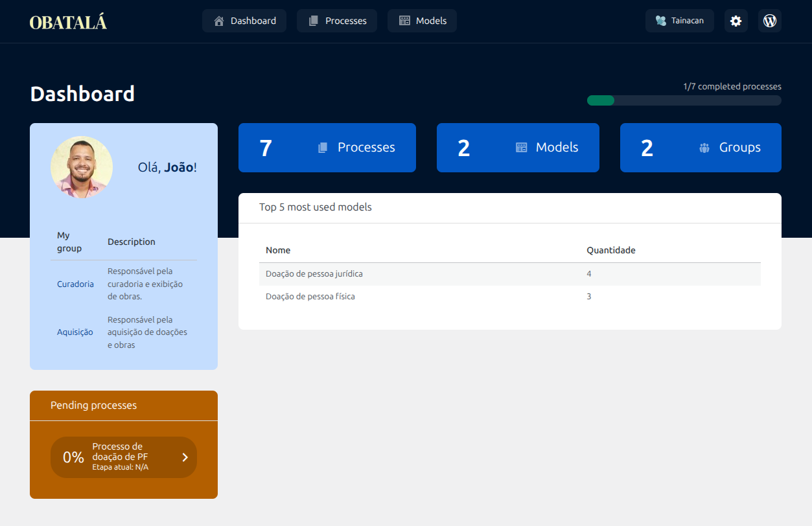Click the Groups card people icon

point(704,148)
